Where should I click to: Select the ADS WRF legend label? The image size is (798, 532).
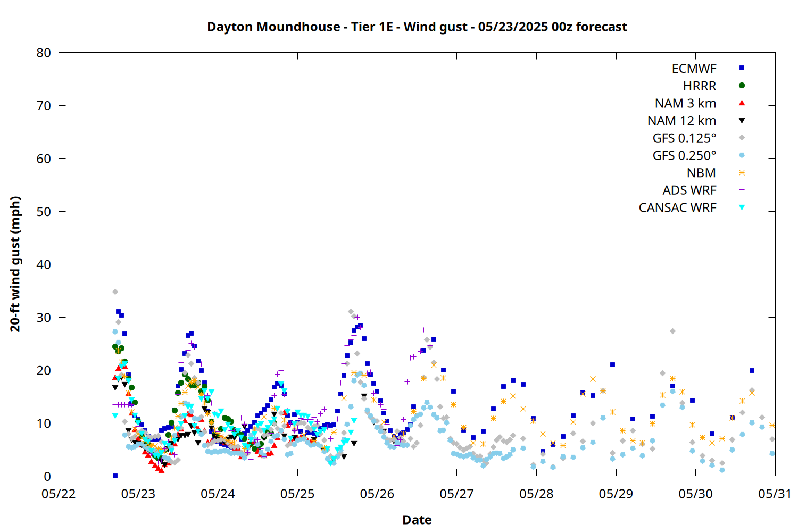click(689, 190)
